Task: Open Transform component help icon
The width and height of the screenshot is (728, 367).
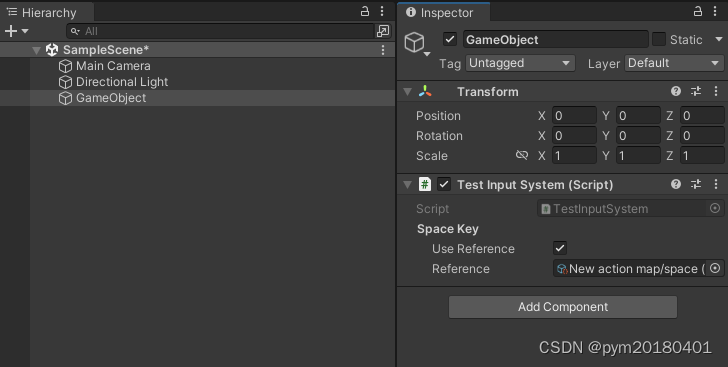Action: pyautogui.click(x=676, y=91)
